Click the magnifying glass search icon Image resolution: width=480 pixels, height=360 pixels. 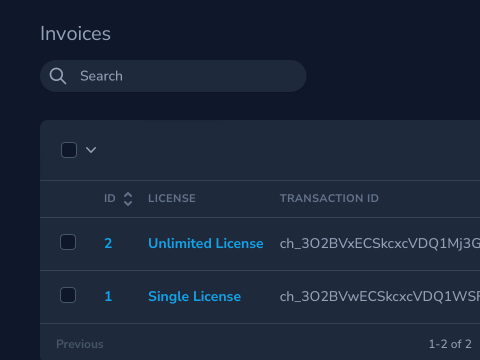(58, 76)
